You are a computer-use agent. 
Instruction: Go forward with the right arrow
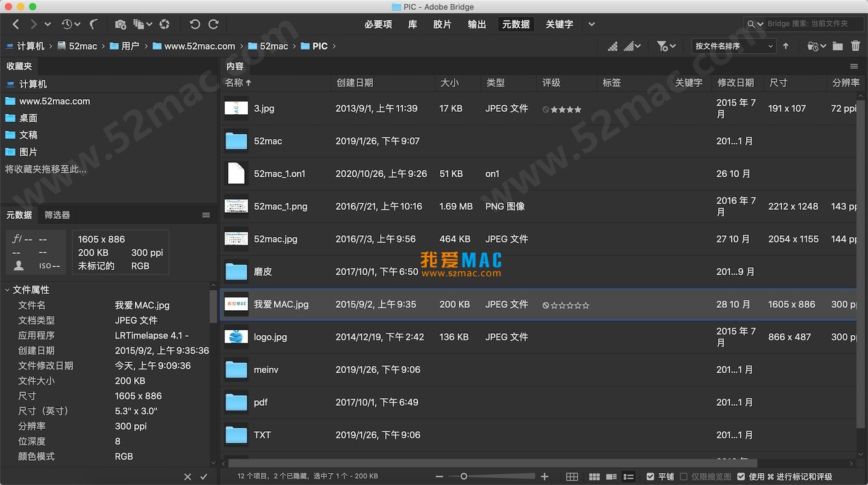click(34, 24)
